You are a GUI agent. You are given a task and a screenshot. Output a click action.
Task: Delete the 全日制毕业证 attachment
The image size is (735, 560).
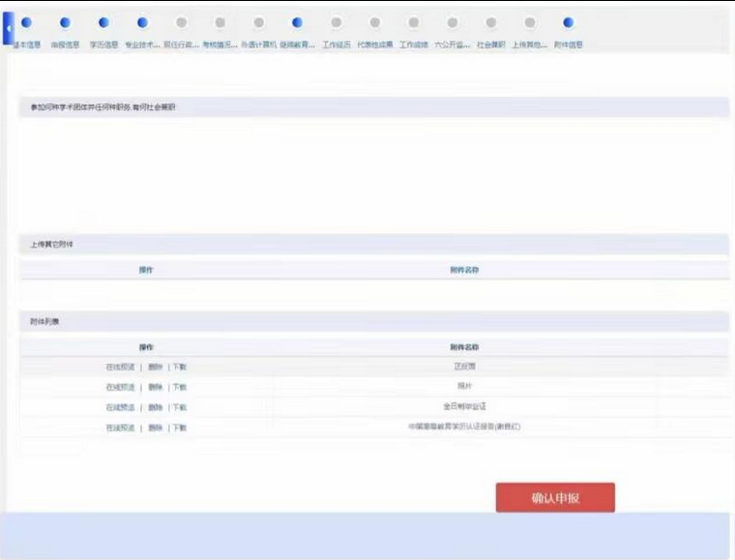(x=155, y=407)
